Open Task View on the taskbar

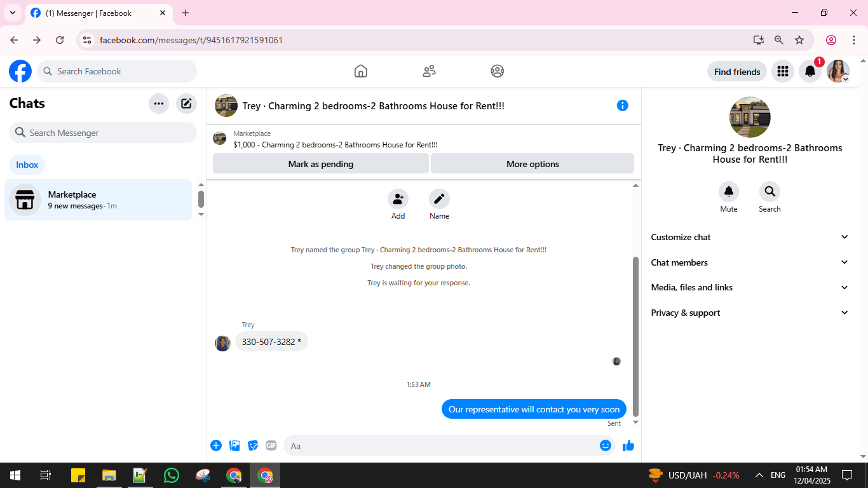tap(46, 475)
